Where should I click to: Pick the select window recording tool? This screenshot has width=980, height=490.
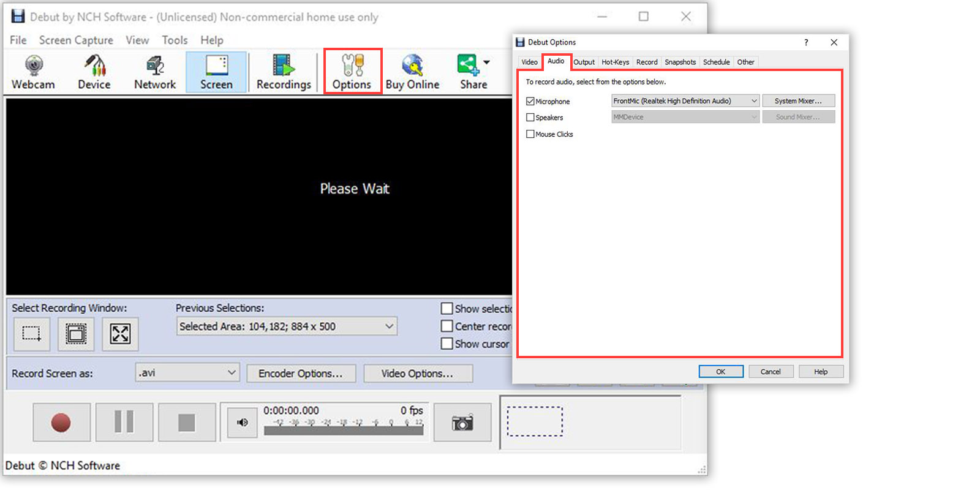click(x=76, y=334)
